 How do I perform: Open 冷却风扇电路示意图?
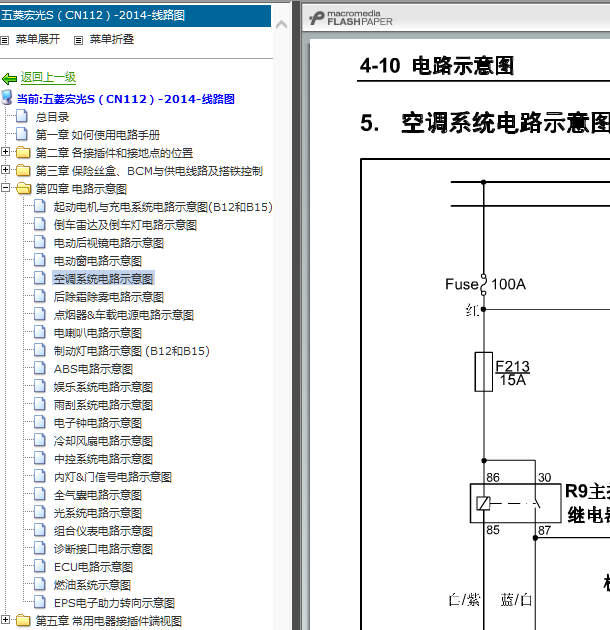103,441
